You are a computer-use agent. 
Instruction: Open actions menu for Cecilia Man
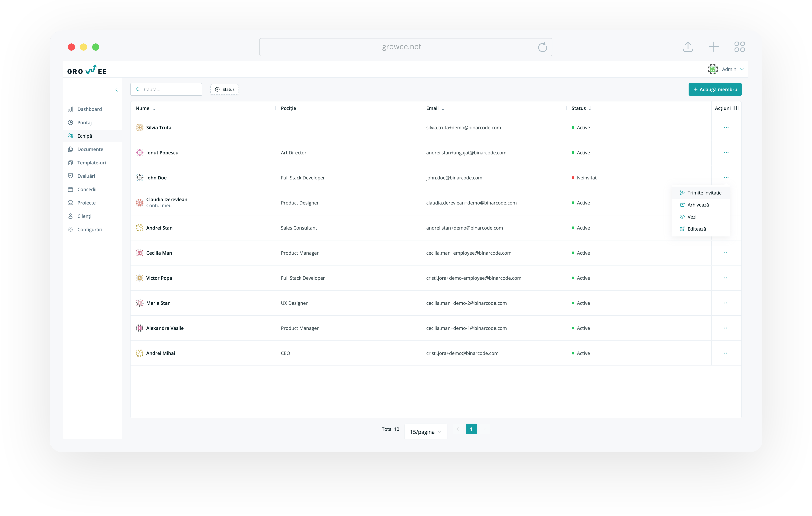tap(726, 253)
